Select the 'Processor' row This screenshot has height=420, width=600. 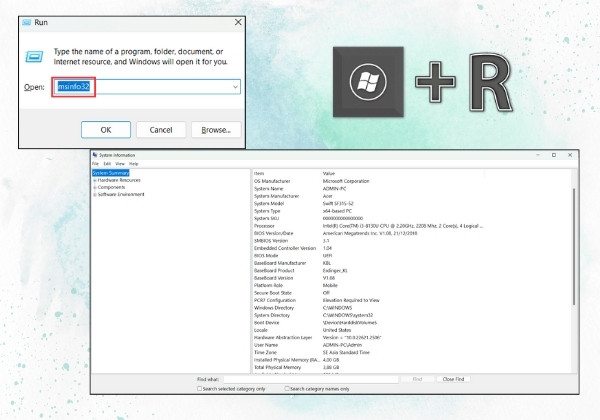click(412, 226)
